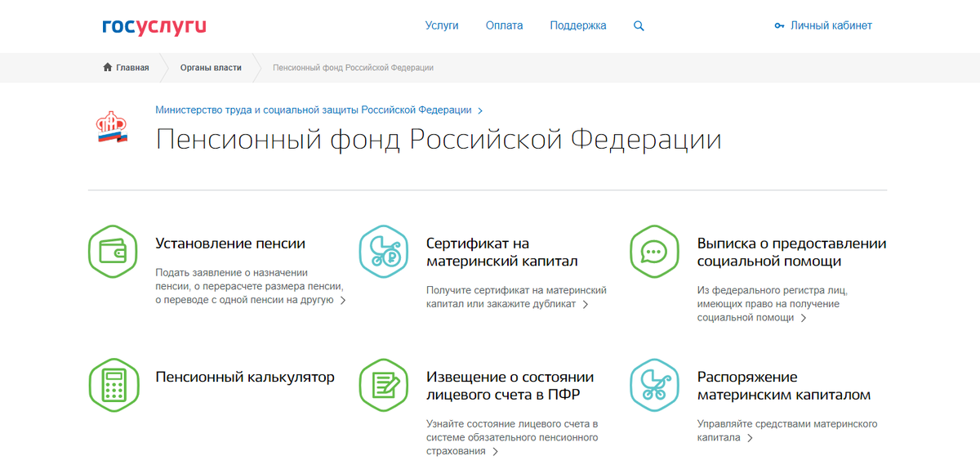Image resolution: width=980 pixels, height=474 pixels.
Task: Click chevron after 'социальной помощи' description
Action: pyautogui.click(x=804, y=319)
